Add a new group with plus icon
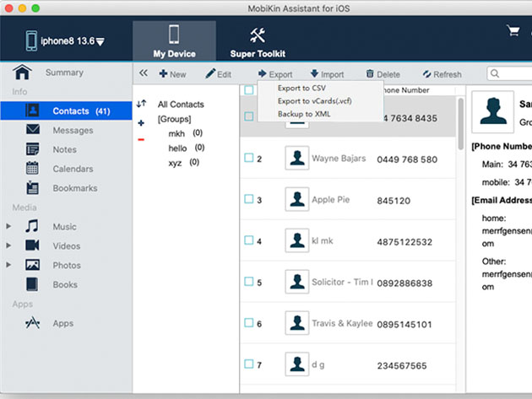The width and height of the screenshot is (532, 399). click(x=141, y=123)
